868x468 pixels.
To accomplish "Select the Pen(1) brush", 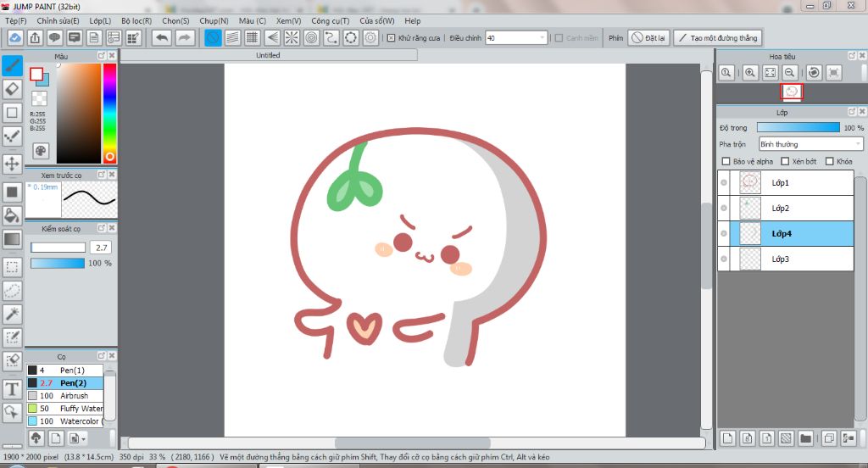I will 65,370.
